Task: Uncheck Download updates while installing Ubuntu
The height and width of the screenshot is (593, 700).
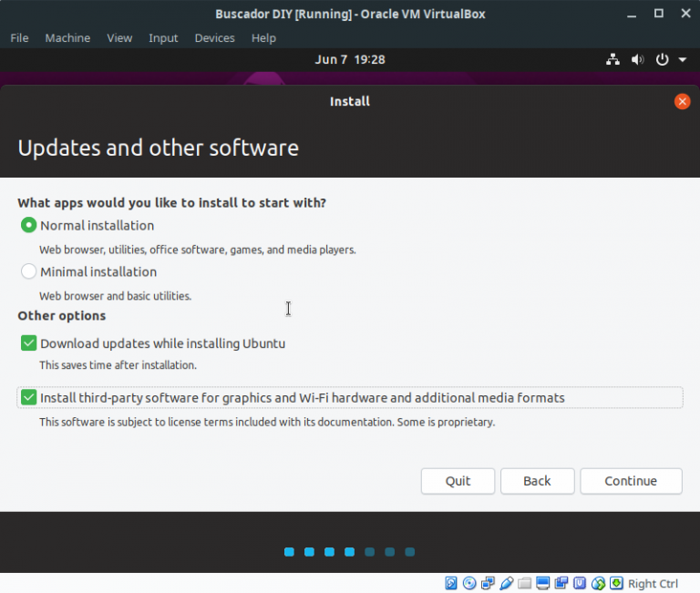Action: click(x=28, y=343)
